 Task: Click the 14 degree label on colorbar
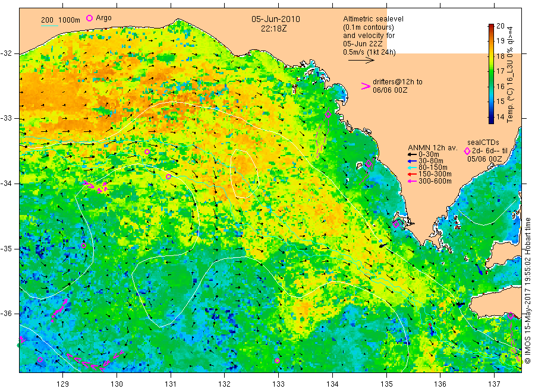pyautogui.click(x=501, y=116)
